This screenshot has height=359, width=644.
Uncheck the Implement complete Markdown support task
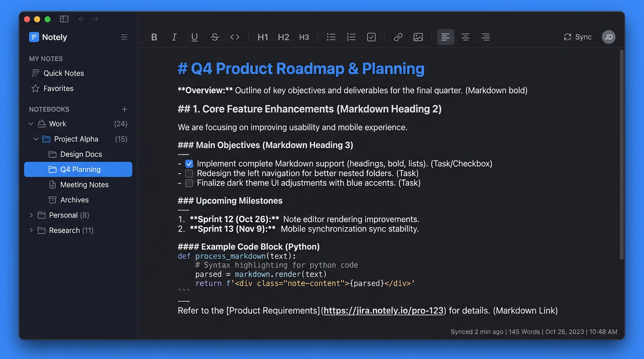click(189, 164)
